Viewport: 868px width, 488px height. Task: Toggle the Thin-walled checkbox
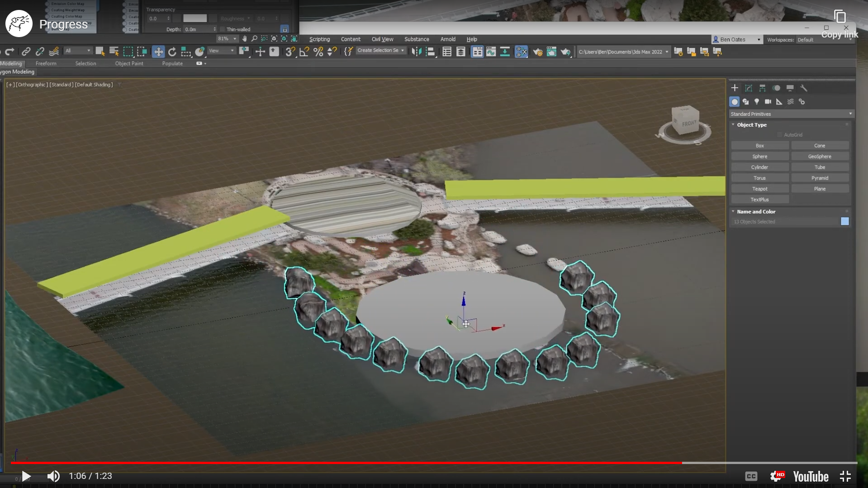[x=223, y=29]
